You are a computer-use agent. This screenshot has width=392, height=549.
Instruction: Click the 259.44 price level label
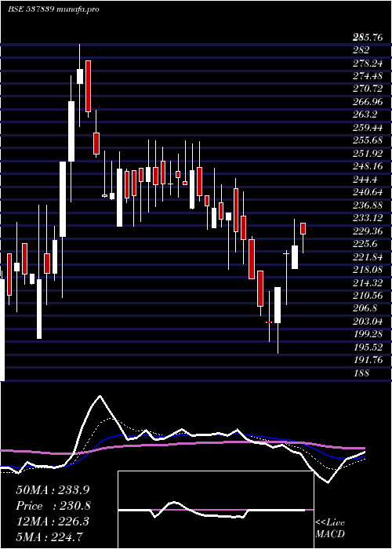(x=368, y=128)
